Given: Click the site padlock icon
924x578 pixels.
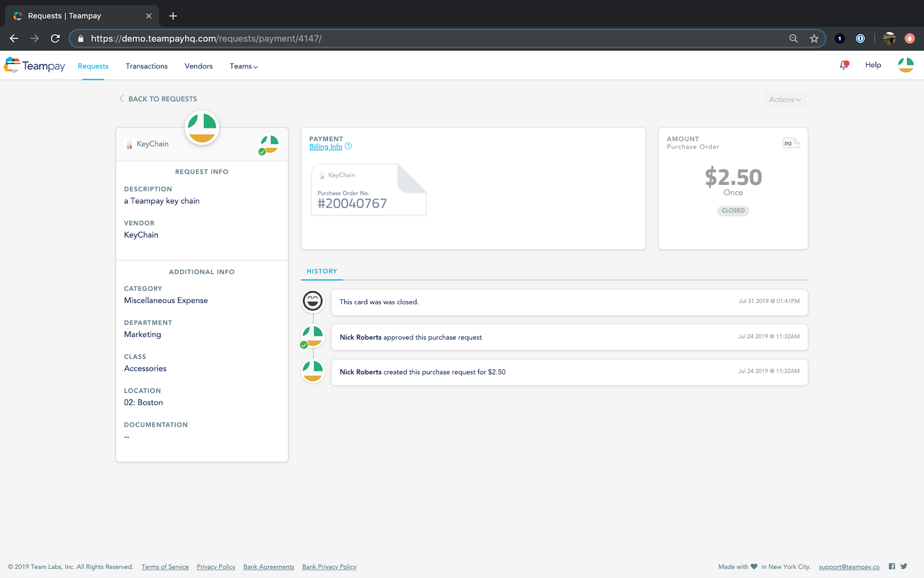Looking at the screenshot, I should (80, 39).
